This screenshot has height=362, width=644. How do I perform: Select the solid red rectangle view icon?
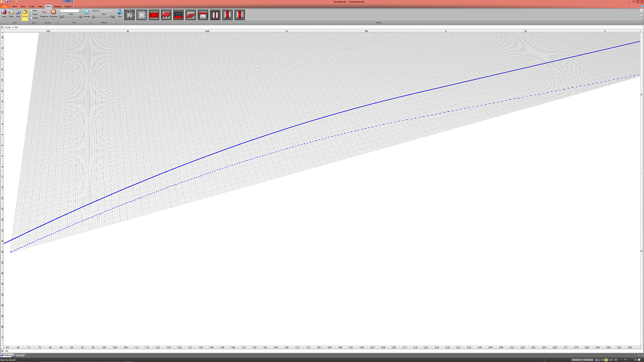pyautogui.click(x=154, y=15)
